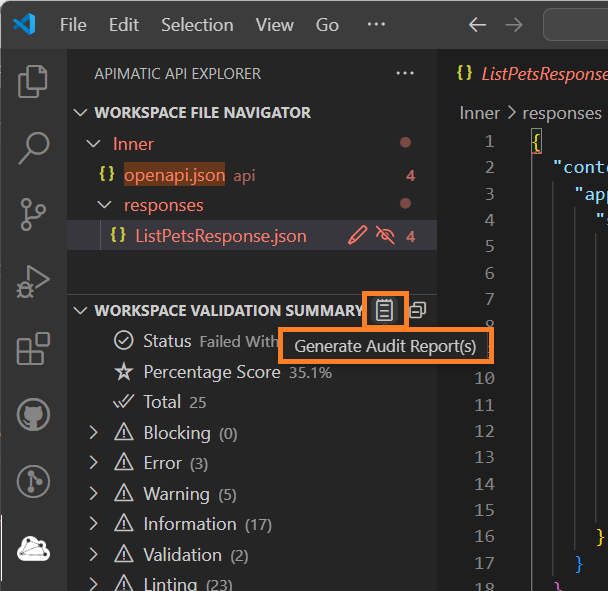Click responses breadcrumb in editor
This screenshot has height=591, width=608.
(x=562, y=113)
